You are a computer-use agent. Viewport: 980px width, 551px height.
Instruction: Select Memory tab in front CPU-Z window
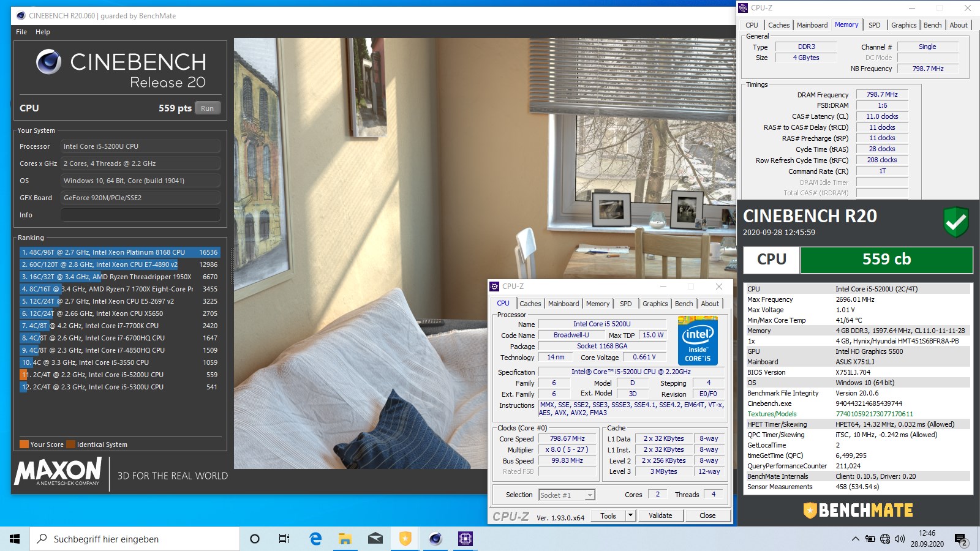[598, 304]
